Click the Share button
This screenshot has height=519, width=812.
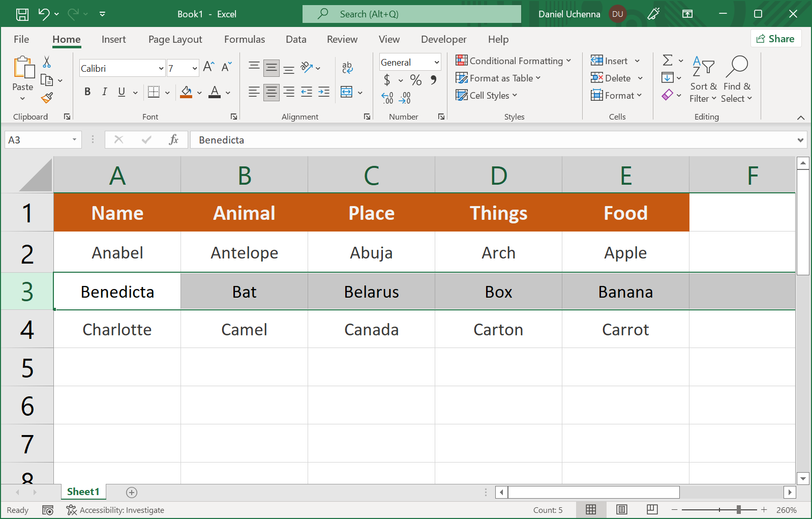[x=775, y=39]
